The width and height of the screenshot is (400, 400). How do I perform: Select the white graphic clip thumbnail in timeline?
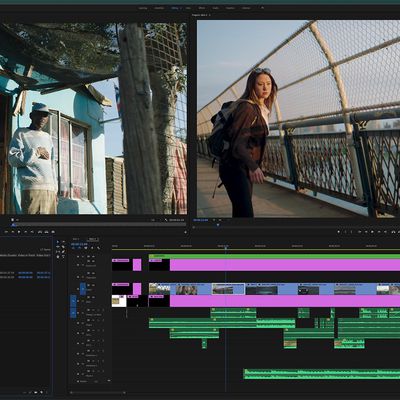click(119, 301)
